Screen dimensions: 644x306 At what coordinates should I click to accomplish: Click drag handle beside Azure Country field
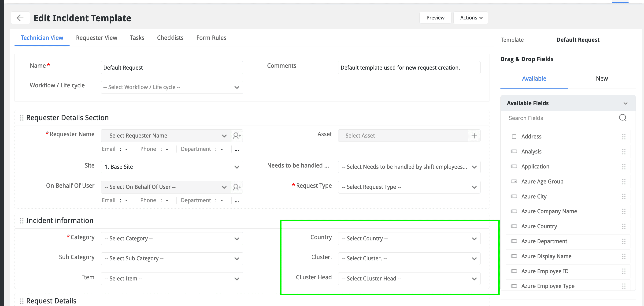tap(623, 226)
